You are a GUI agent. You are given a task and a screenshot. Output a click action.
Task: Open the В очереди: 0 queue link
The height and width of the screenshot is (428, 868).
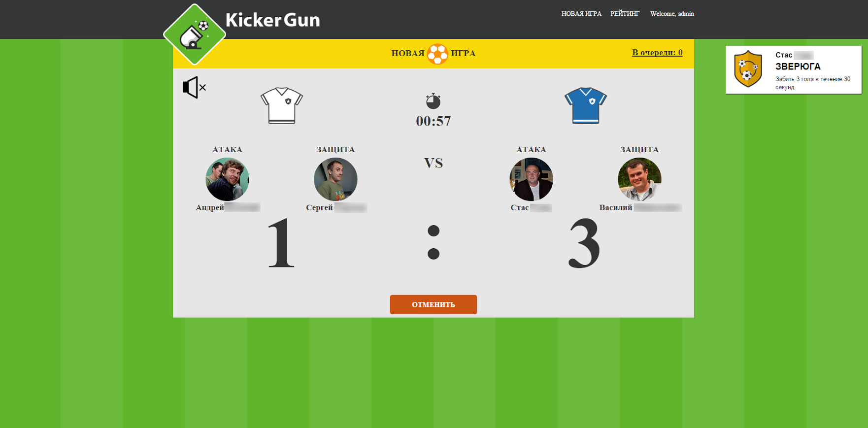pyautogui.click(x=657, y=53)
